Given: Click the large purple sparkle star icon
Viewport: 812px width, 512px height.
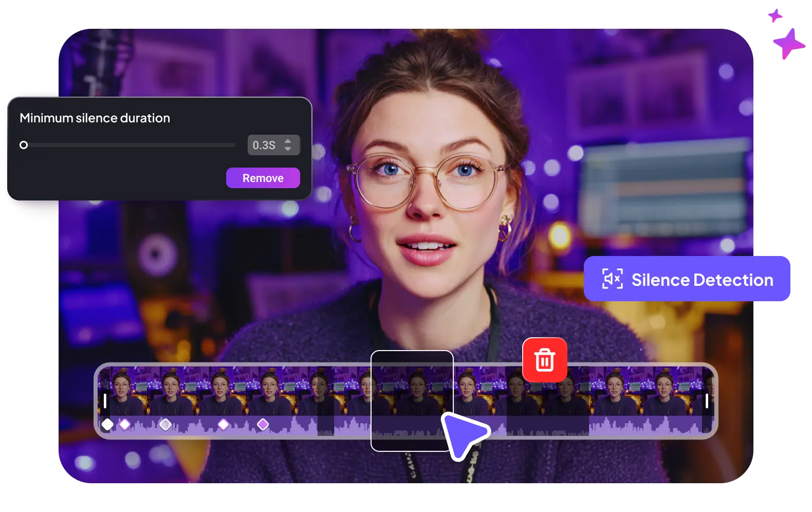Looking at the screenshot, I should pyautogui.click(x=788, y=44).
